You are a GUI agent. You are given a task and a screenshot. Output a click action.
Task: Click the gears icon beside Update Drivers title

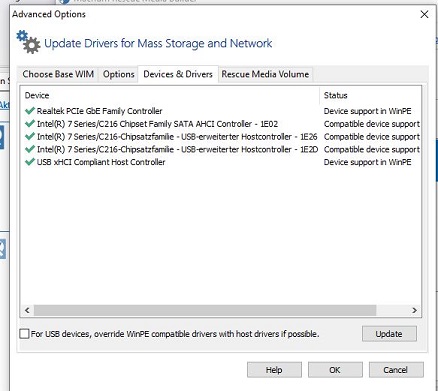[28, 42]
